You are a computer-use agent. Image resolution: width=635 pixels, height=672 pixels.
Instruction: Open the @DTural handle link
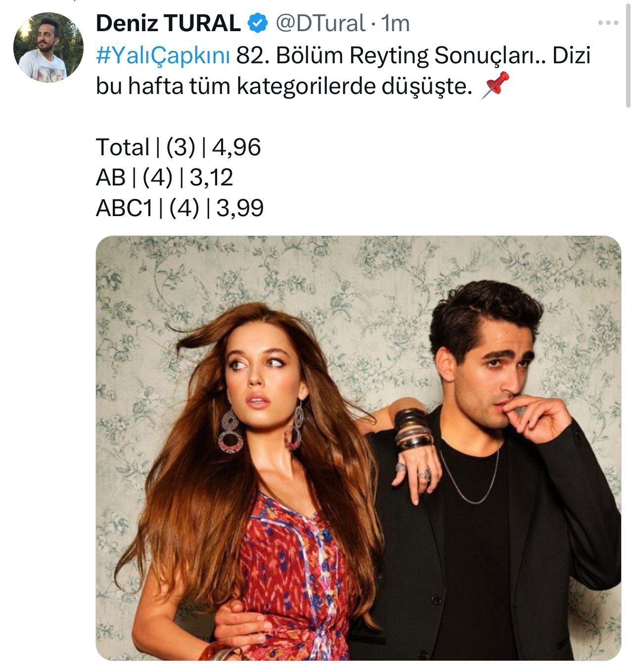click(x=320, y=23)
